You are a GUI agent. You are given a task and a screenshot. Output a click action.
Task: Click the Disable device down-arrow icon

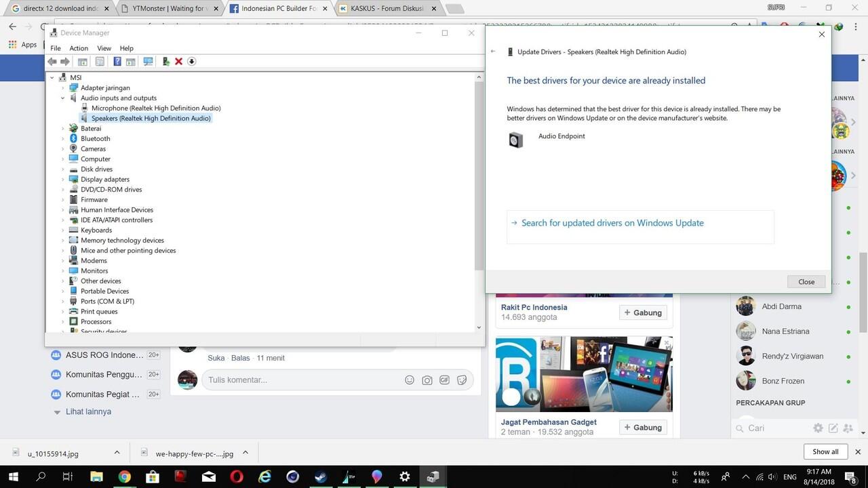pyautogui.click(x=191, y=62)
